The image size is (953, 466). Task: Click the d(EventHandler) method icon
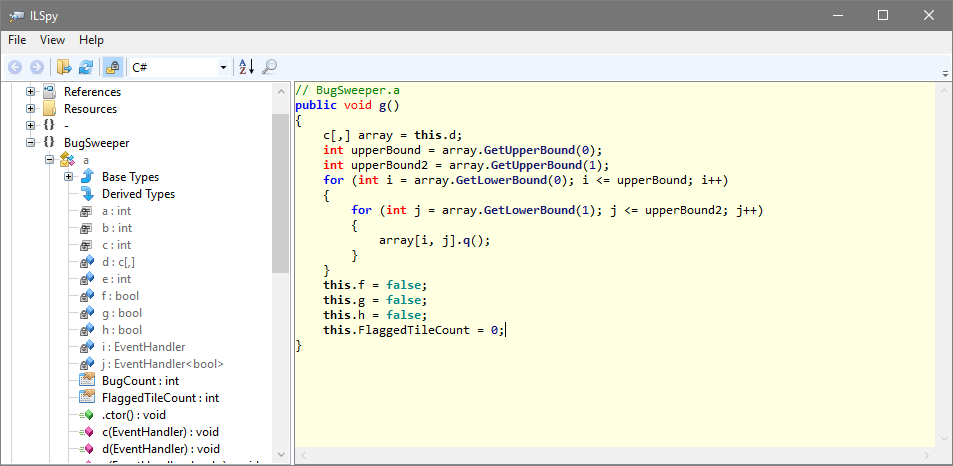(87, 449)
